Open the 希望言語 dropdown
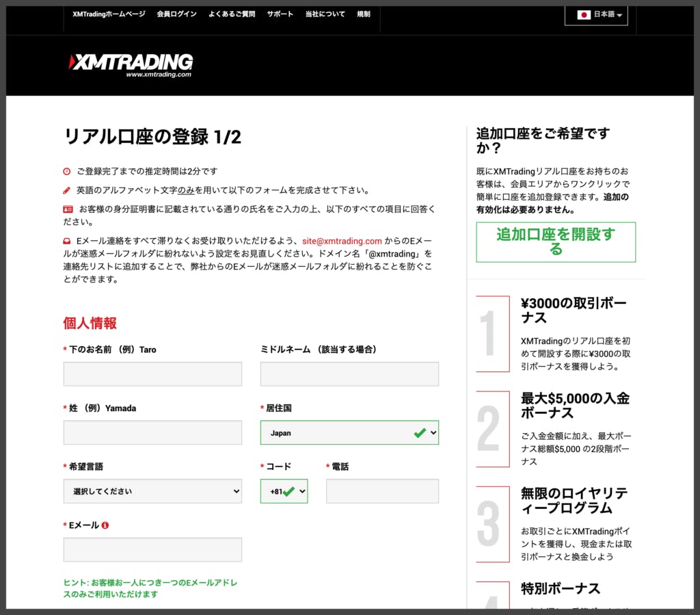Image resolution: width=700 pixels, height=615 pixels. pyautogui.click(x=152, y=491)
